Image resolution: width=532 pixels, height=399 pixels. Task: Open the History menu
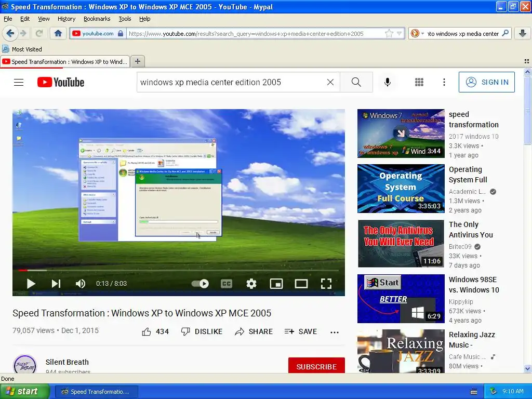(66, 19)
